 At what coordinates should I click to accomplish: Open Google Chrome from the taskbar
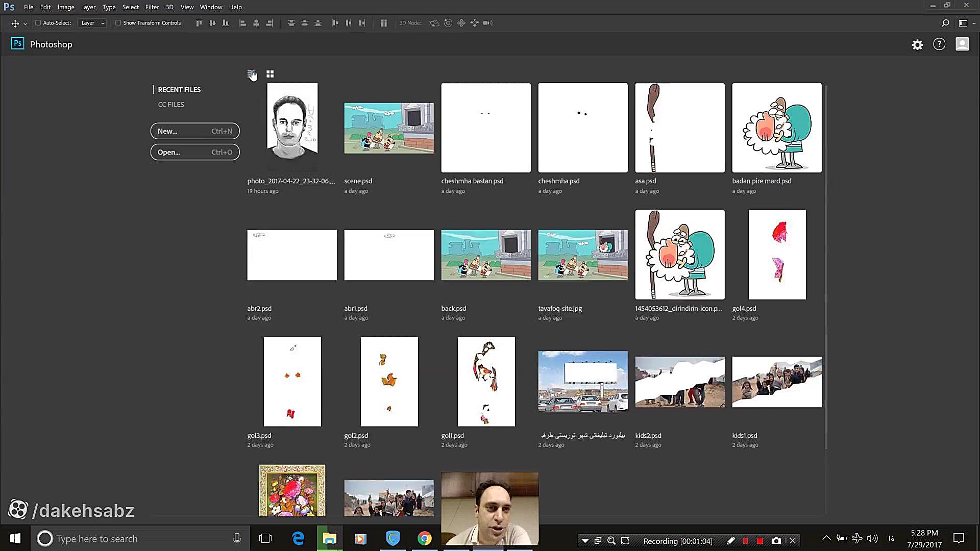tap(424, 538)
